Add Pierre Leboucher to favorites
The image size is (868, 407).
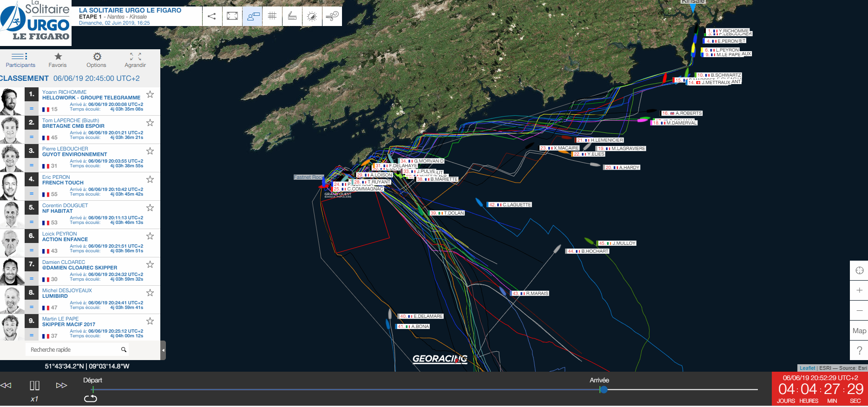(150, 151)
